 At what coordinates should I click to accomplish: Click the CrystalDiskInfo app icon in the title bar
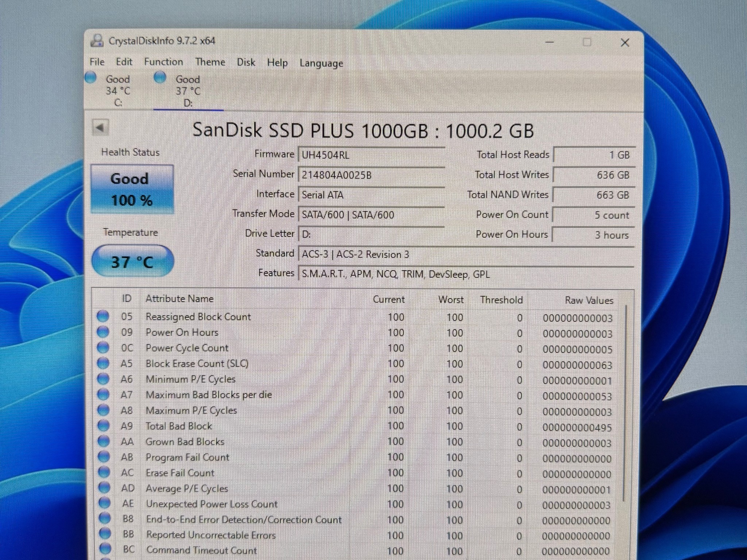coord(97,41)
